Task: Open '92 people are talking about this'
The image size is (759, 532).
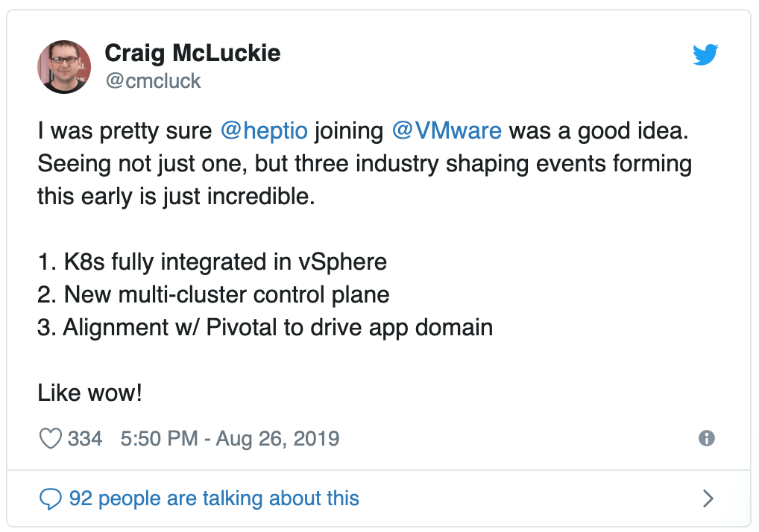Action: (215, 498)
